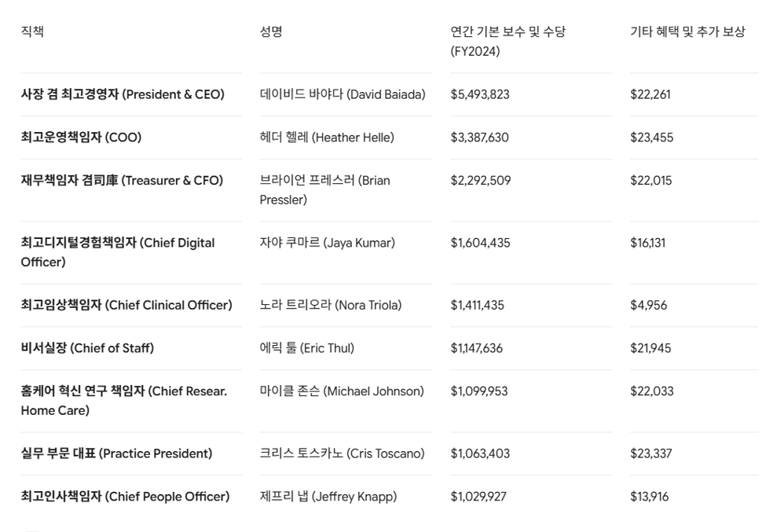
Task: Select the $22,015 benefits value
Action: coord(651,180)
